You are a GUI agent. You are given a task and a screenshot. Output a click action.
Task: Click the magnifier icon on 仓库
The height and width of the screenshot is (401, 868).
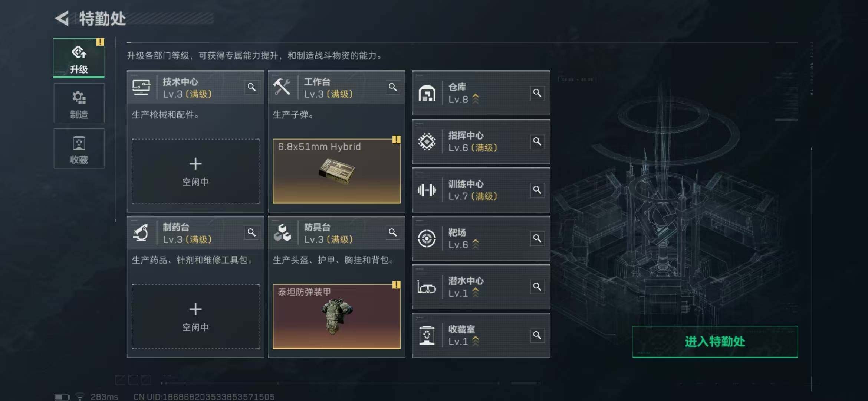(x=537, y=93)
